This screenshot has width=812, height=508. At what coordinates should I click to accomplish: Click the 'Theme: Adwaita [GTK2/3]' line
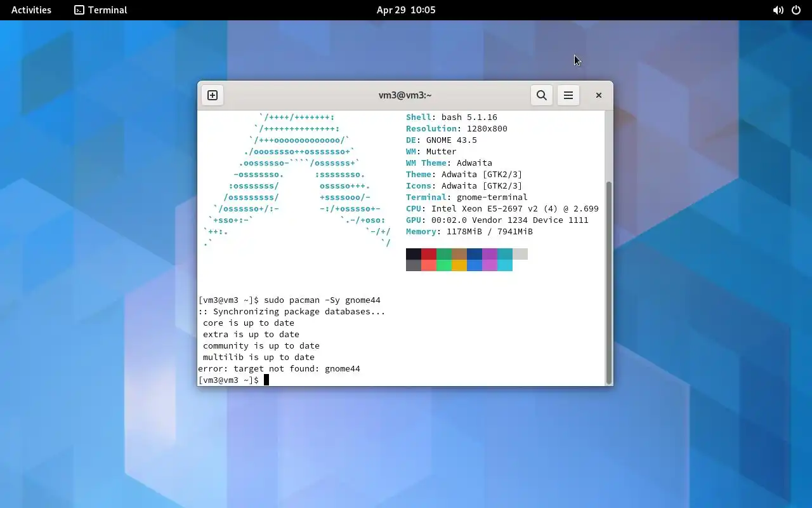click(464, 175)
